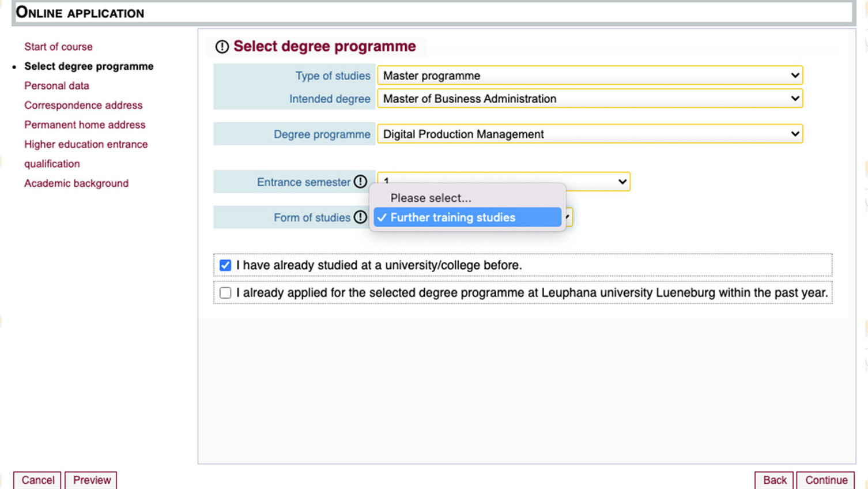The height and width of the screenshot is (489, 868).
Task: Jump to the Permanent home address step
Action: [85, 125]
